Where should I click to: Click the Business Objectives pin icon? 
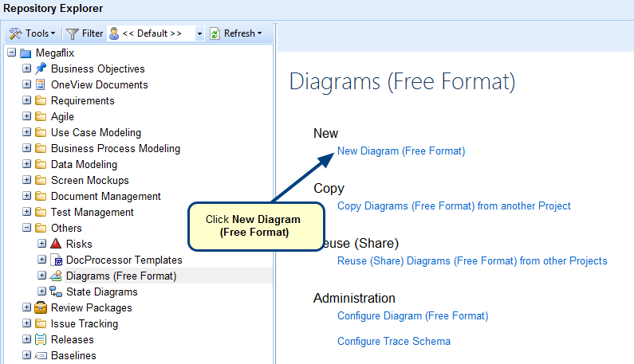click(x=41, y=68)
